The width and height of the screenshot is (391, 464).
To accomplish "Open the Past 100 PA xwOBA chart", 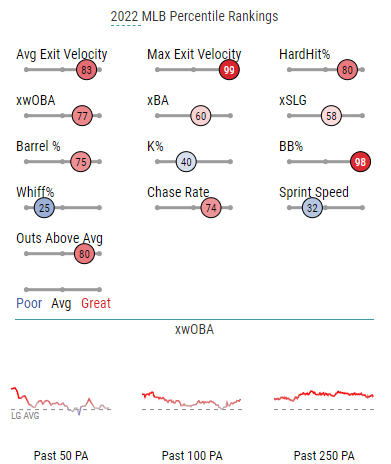I will (x=192, y=402).
